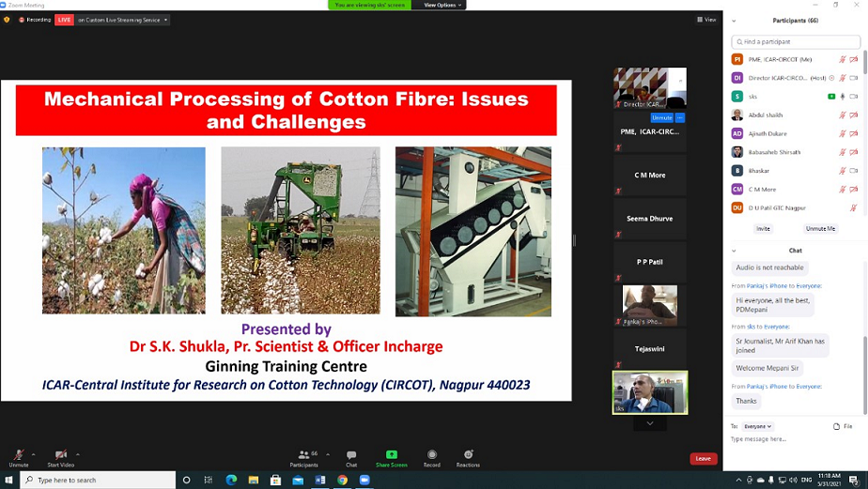The width and height of the screenshot is (868, 489).
Task: Select Ajinath Dukare in participants list
Action: (795, 133)
